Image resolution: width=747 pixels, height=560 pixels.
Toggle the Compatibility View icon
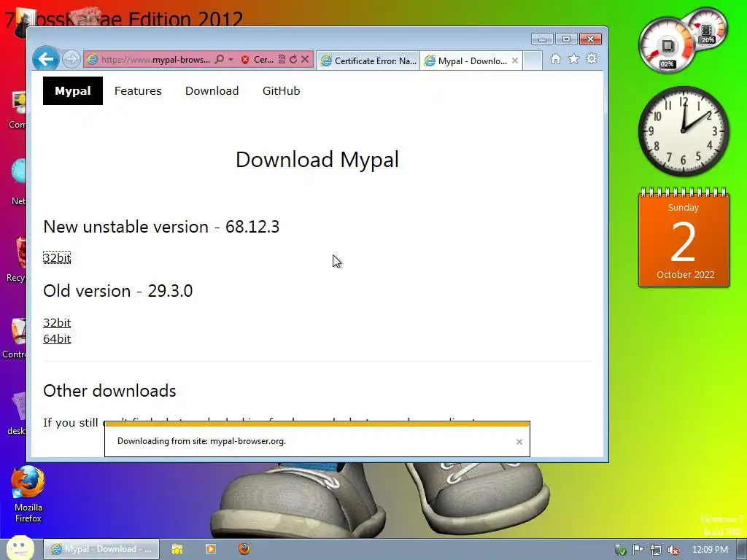pos(282,60)
